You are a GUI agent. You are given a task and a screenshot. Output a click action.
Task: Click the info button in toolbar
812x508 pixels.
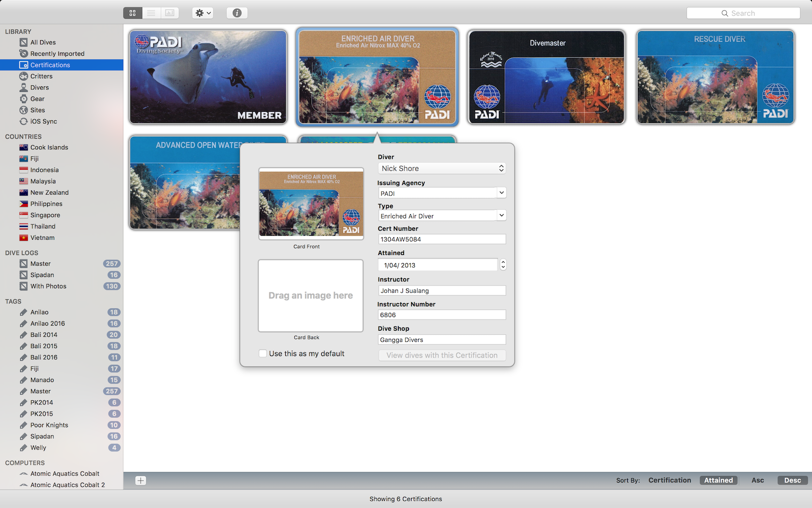pyautogui.click(x=237, y=13)
